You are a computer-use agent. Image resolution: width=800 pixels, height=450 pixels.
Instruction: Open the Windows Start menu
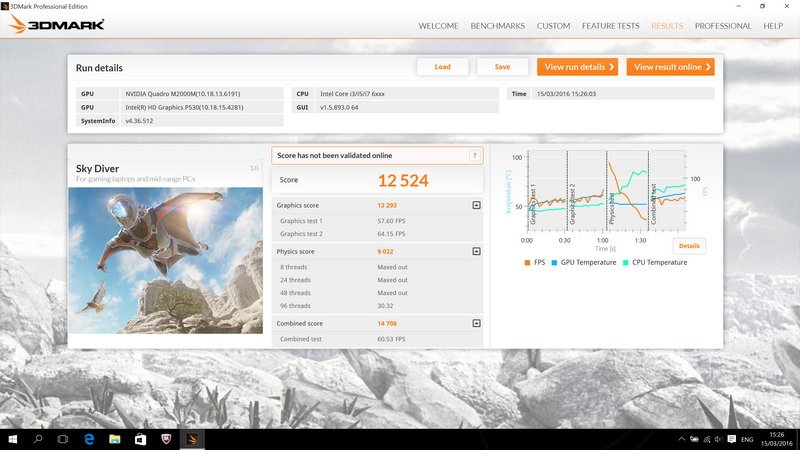(x=13, y=439)
